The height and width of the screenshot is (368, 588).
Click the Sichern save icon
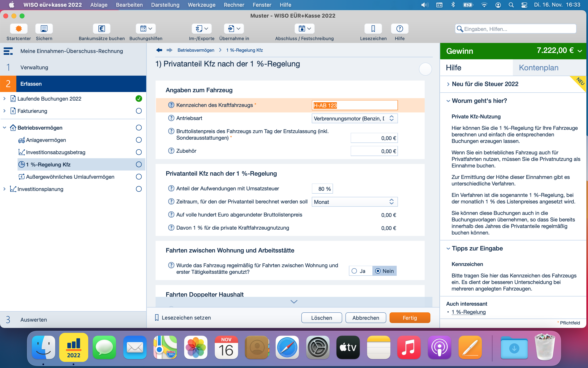44,29
